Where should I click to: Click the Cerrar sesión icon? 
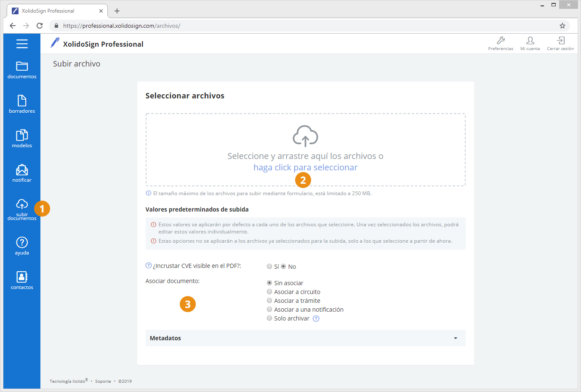tap(560, 40)
